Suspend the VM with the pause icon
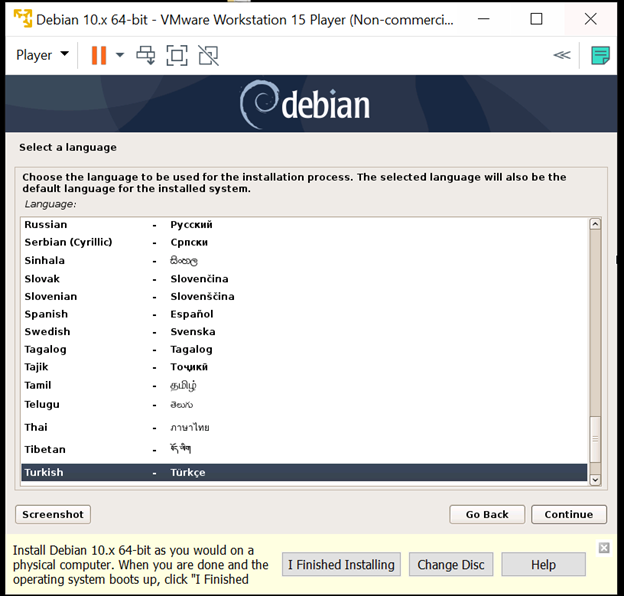Image resolution: width=624 pixels, height=596 pixels. tap(99, 55)
